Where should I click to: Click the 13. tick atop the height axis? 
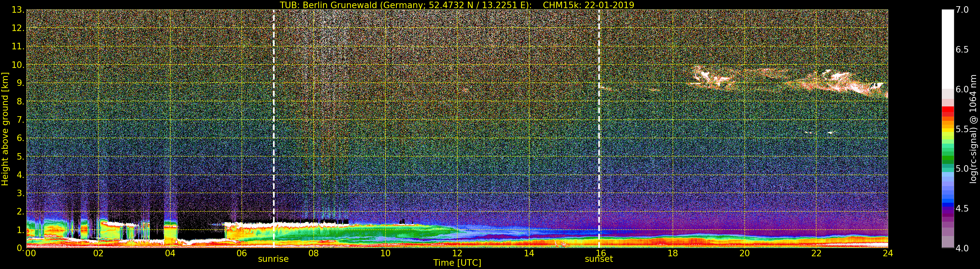18,10
